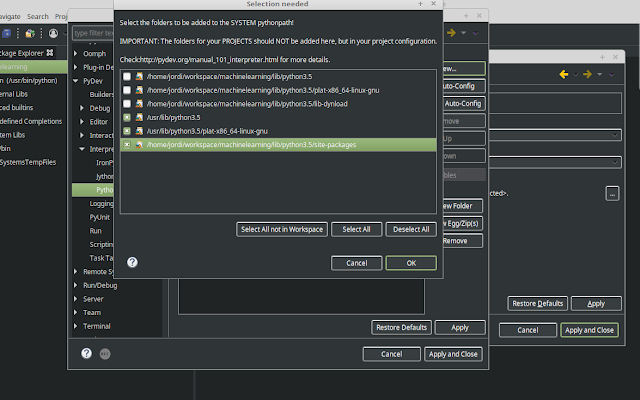The image size is (640, 400).
Task: Collapse the PyDev tree node
Action: click(76, 81)
